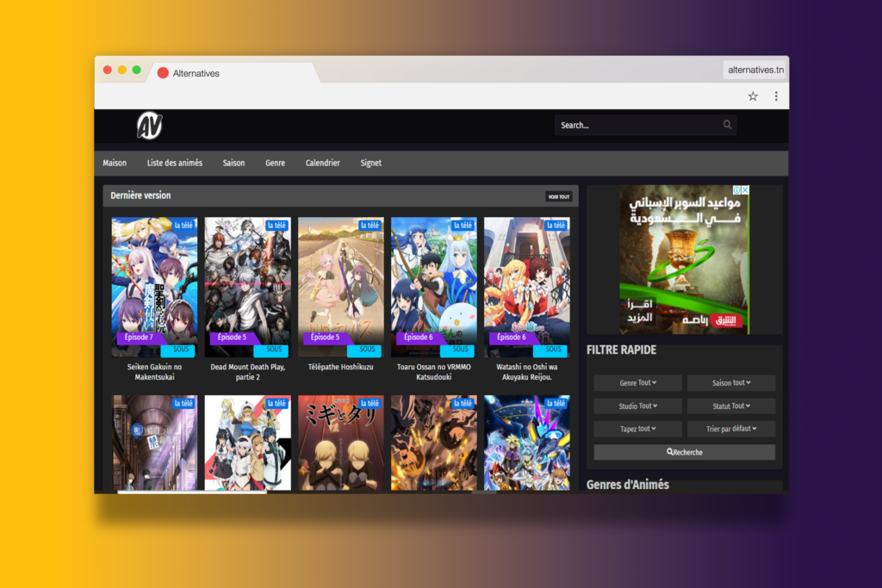Open the Dead Mount Death Play poster
The image size is (882, 588).
[x=247, y=288]
